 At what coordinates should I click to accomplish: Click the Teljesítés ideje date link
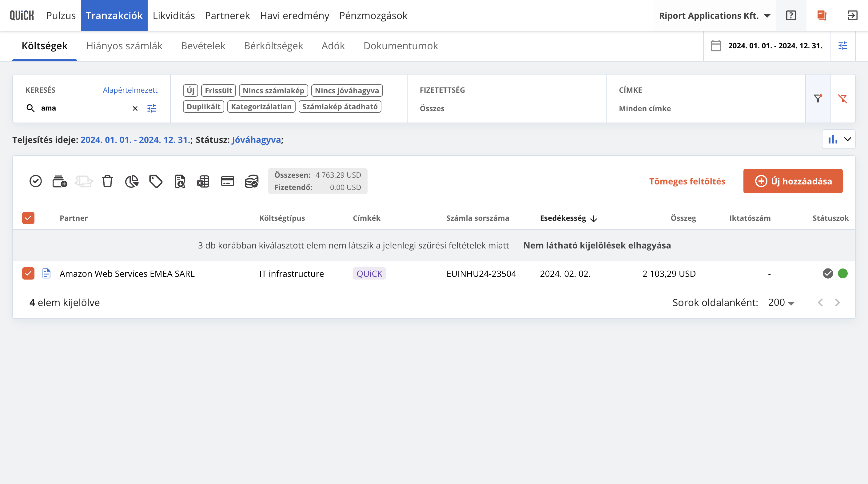pyautogui.click(x=135, y=140)
